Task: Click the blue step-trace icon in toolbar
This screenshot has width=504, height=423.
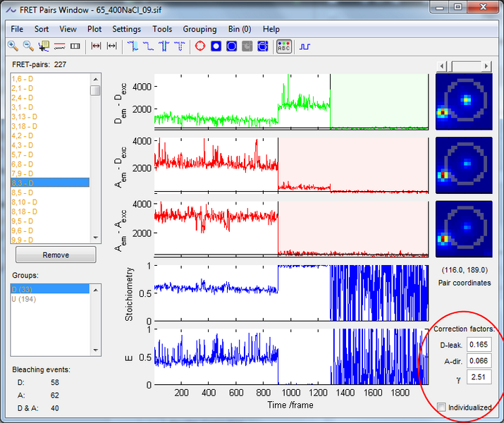Action: 305,47
